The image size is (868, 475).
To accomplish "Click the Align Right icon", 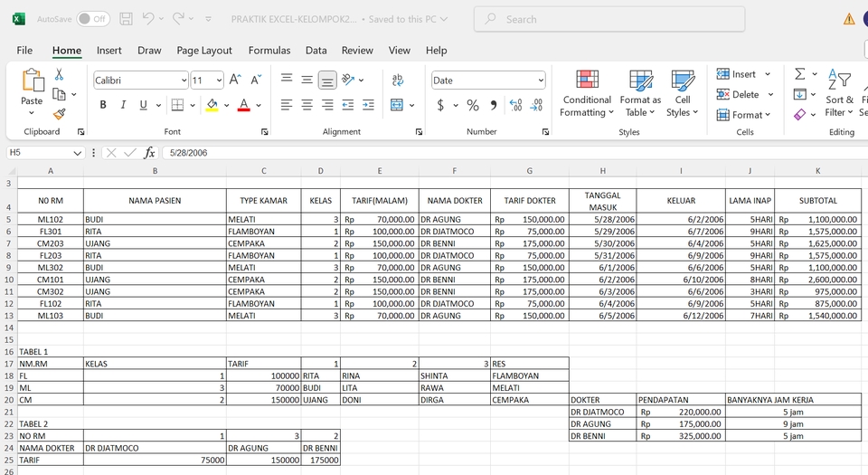I will pos(327,105).
